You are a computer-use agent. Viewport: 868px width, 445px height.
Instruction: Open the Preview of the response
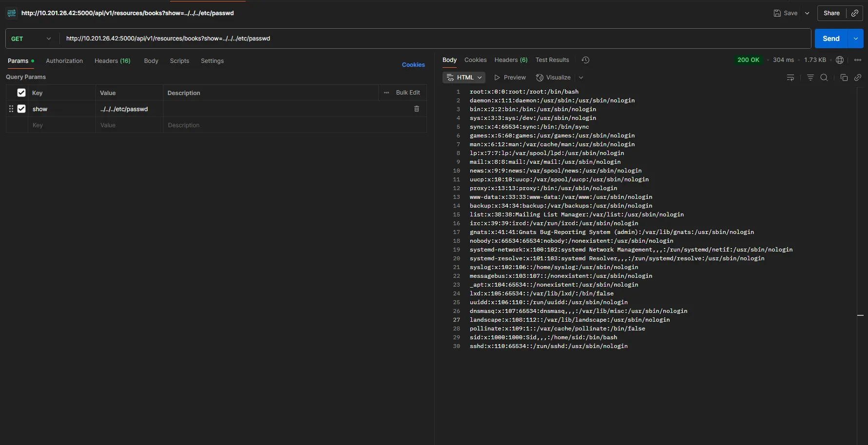point(510,77)
